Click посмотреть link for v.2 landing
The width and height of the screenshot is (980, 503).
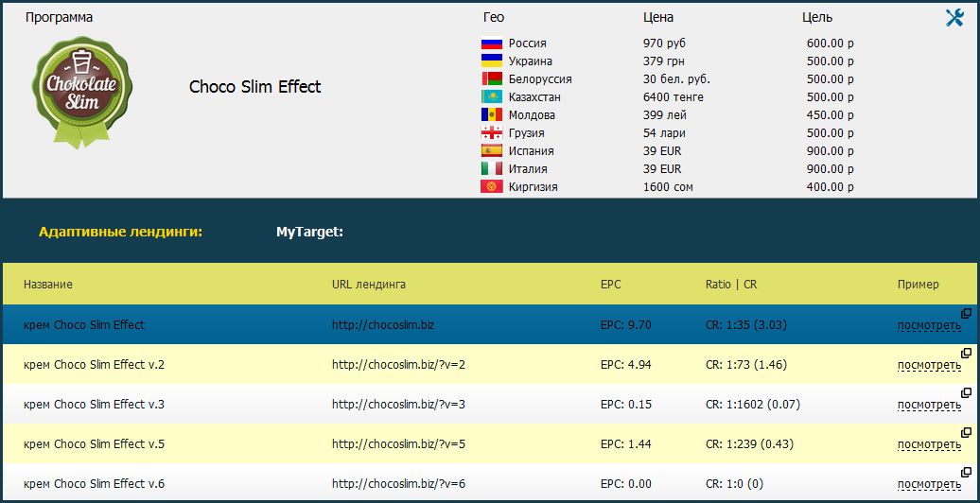tap(929, 365)
